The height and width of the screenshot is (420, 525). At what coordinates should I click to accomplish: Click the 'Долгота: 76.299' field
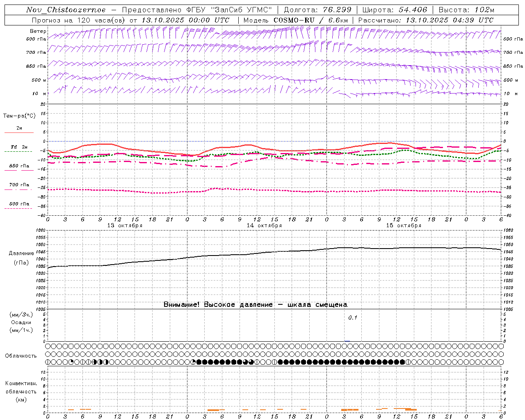pos(317,10)
